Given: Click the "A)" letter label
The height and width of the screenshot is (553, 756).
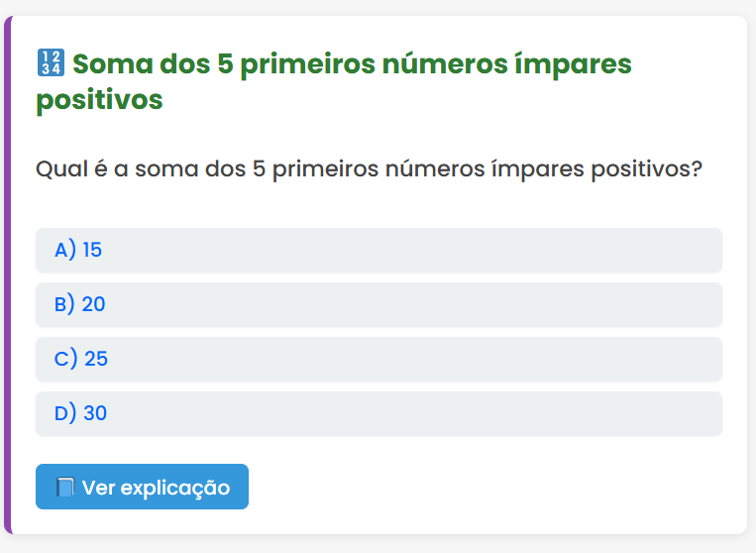Looking at the screenshot, I should point(65,250).
